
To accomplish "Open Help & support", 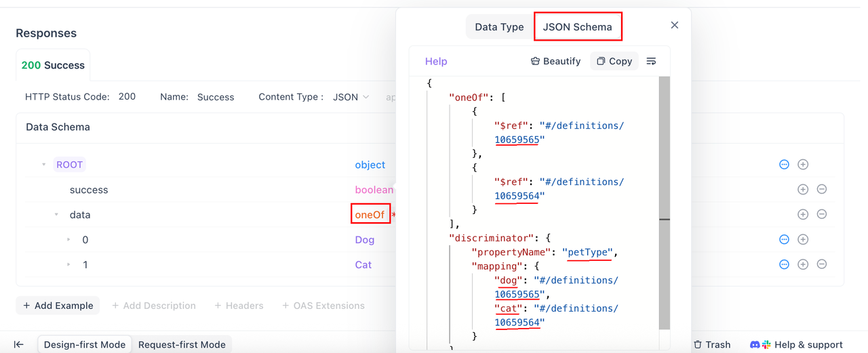I will pyautogui.click(x=796, y=345).
